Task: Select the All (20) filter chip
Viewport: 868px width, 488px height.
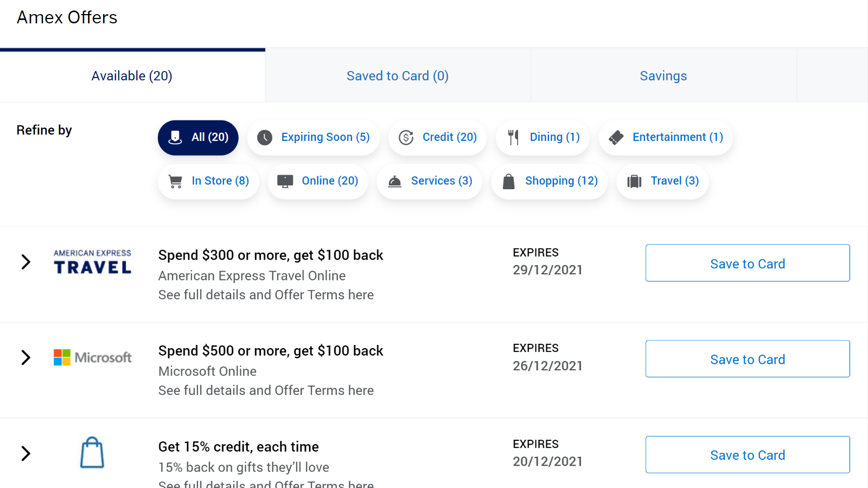Action: [198, 138]
